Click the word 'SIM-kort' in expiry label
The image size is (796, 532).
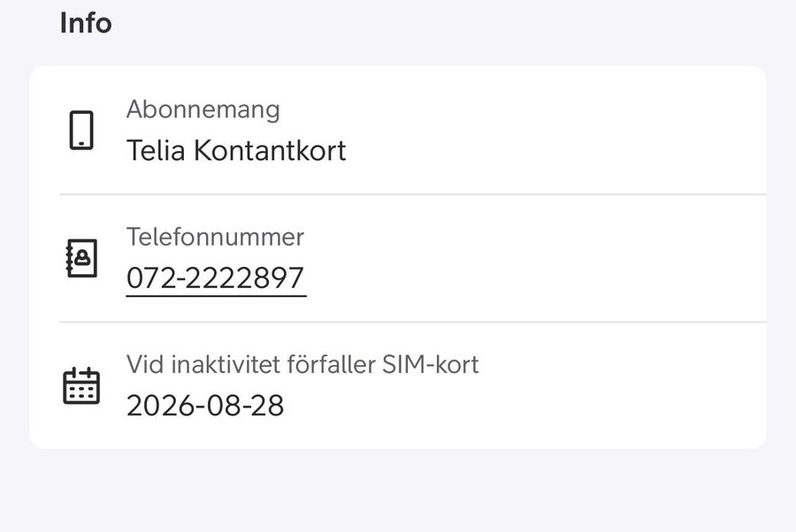(438, 364)
